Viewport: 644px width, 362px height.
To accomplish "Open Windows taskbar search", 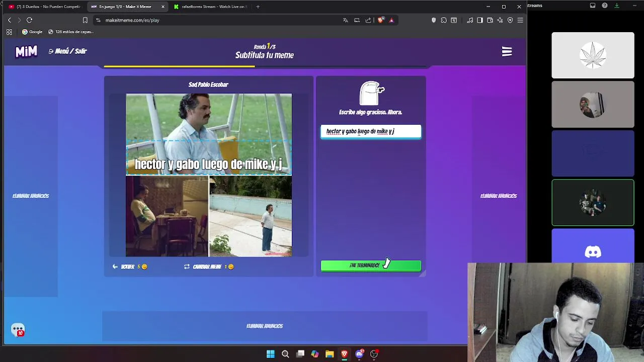I will (285, 354).
